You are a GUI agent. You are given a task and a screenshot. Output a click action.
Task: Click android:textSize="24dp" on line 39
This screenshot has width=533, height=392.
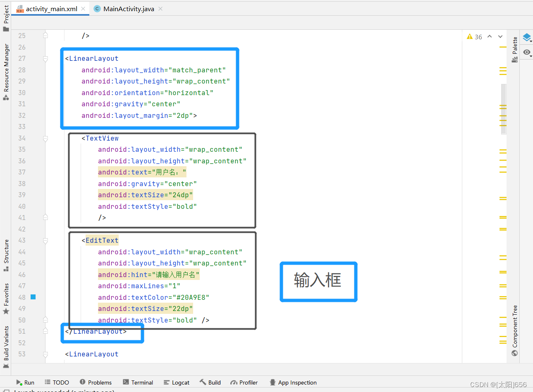(x=146, y=195)
